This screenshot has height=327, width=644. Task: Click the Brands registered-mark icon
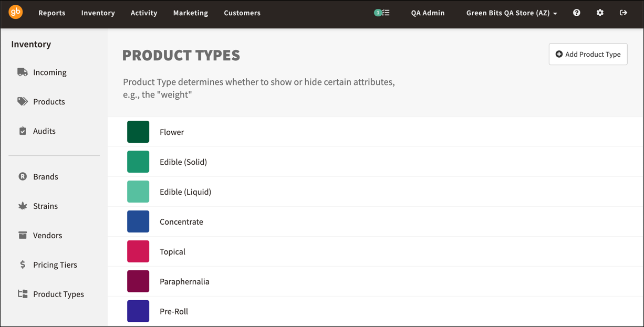pyautogui.click(x=23, y=176)
